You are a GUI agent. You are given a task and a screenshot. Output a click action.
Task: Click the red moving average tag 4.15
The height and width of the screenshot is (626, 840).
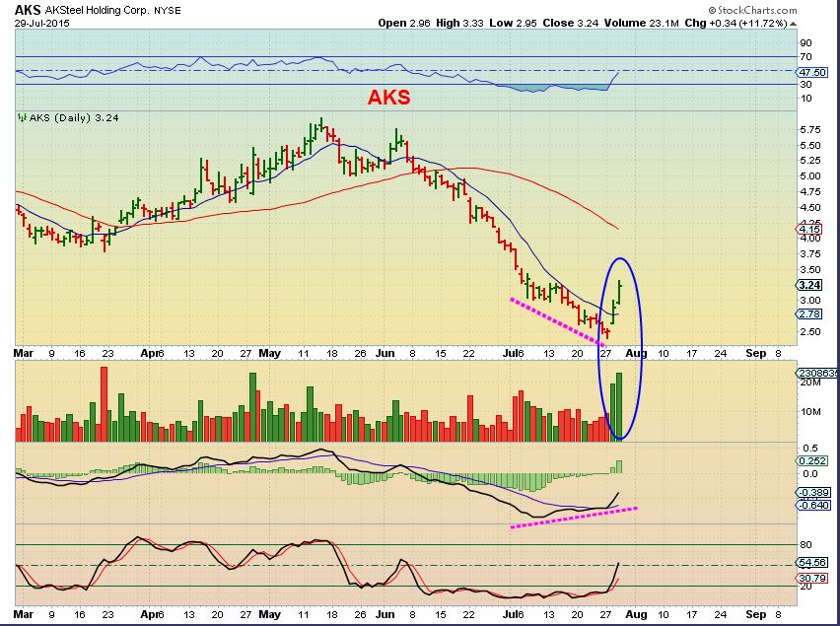coord(809,229)
